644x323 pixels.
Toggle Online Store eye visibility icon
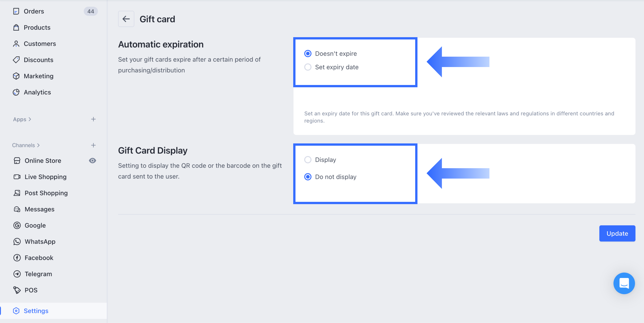click(92, 161)
